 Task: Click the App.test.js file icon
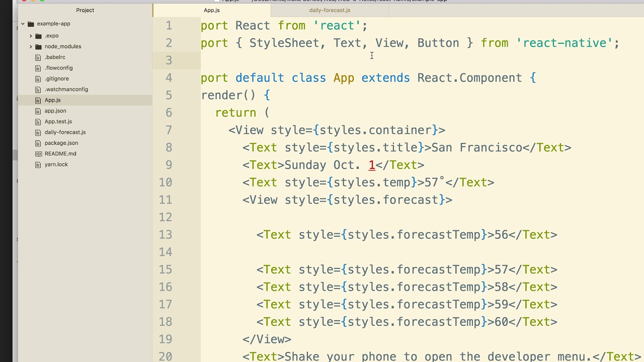click(38, 122)
